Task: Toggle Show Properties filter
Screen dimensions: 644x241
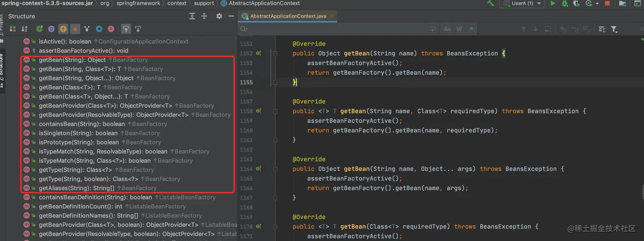Action: 51,29
